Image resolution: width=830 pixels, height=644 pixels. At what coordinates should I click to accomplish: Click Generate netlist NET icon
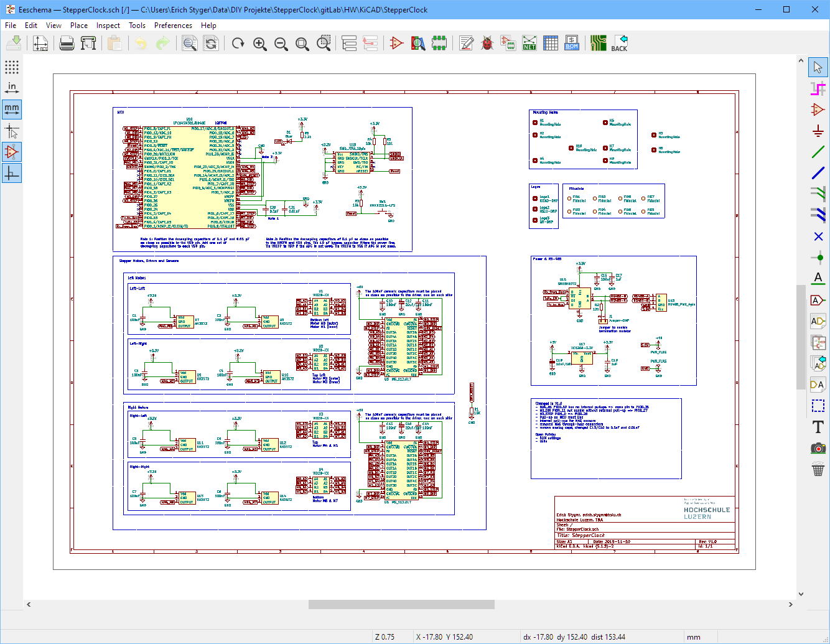coord(529,43)
